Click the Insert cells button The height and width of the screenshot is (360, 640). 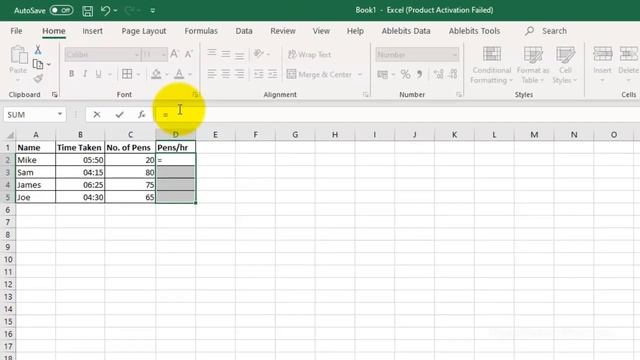602,64
